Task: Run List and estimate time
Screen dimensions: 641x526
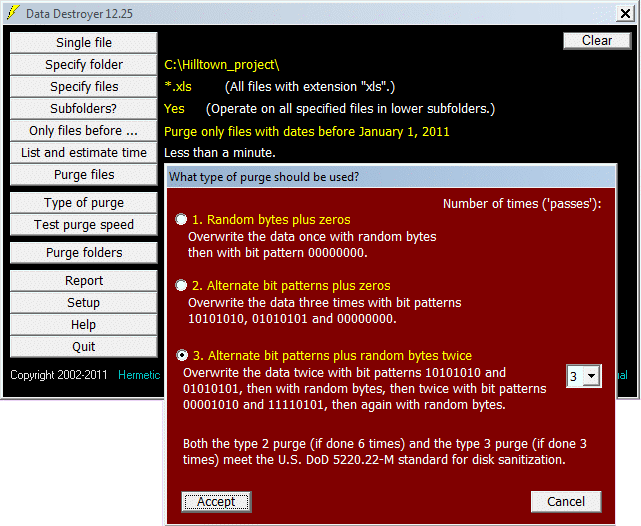Action: (x=83, y=153)
